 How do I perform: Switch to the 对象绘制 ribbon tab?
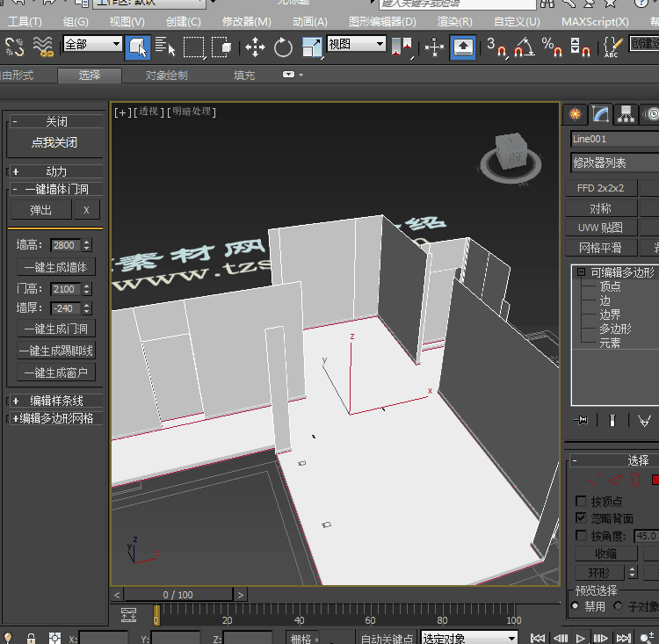pos(166,76)
